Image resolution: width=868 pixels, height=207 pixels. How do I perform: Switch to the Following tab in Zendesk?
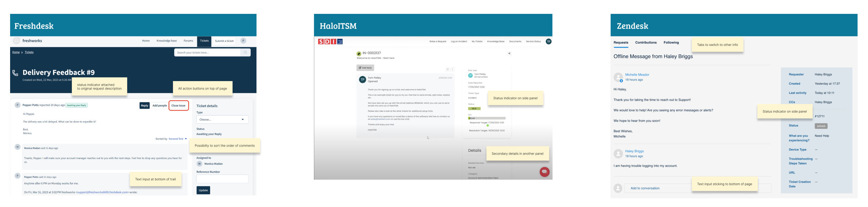(x=671, y=43)
